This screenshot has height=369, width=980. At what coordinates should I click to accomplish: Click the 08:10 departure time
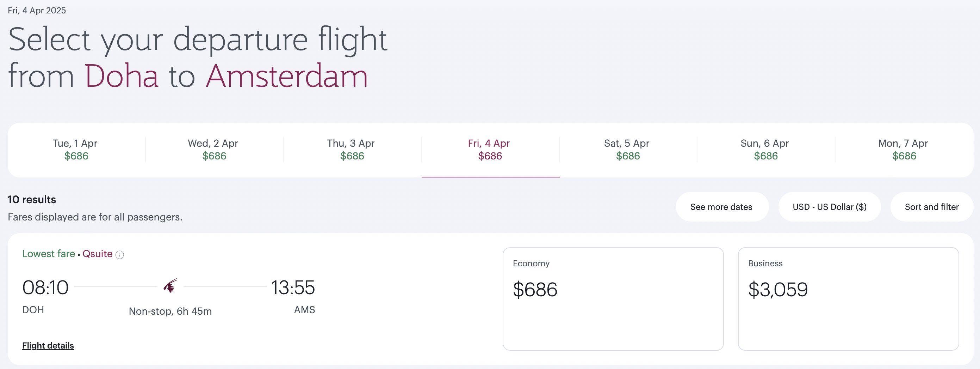pos(45,288)
